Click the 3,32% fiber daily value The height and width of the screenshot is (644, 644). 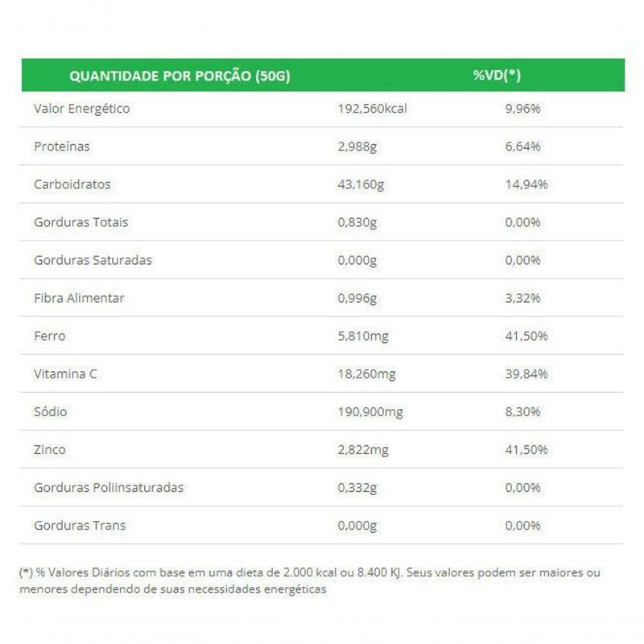(522, 298)
